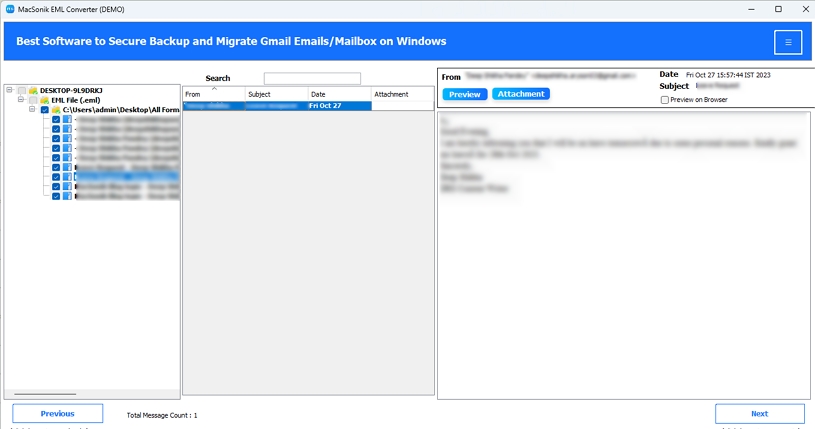Screen dimensions: 815x429
Task: Maximize the MacSonik EML Converter window
Action: pos(778,9)
